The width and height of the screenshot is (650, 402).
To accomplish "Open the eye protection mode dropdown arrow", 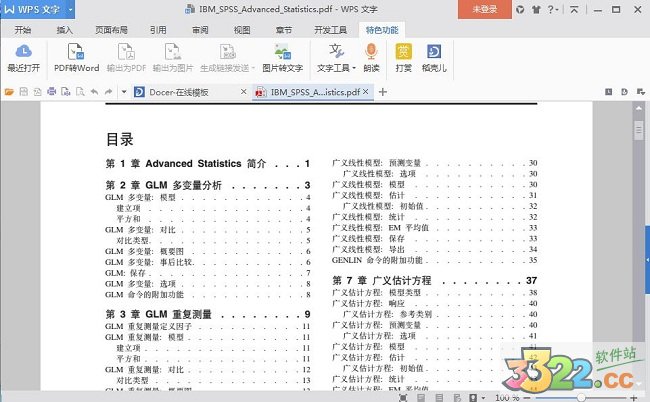I will point(483,398).
